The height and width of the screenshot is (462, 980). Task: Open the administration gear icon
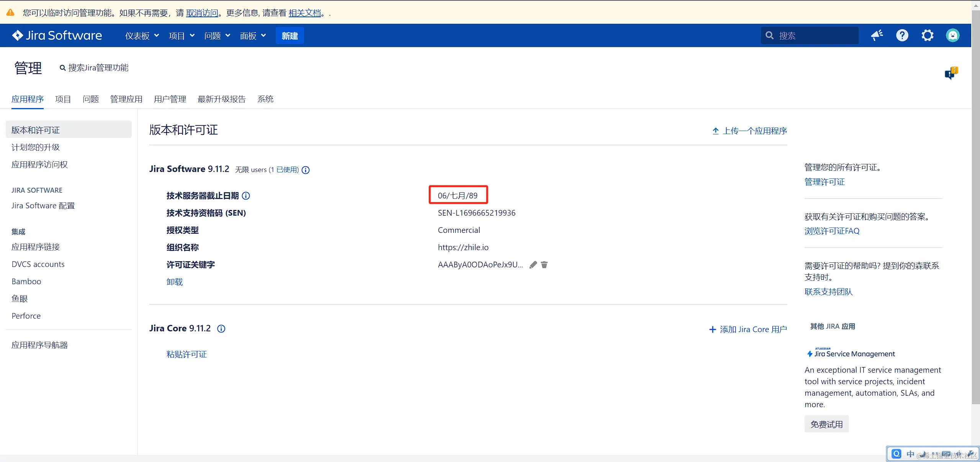[927, 36]
